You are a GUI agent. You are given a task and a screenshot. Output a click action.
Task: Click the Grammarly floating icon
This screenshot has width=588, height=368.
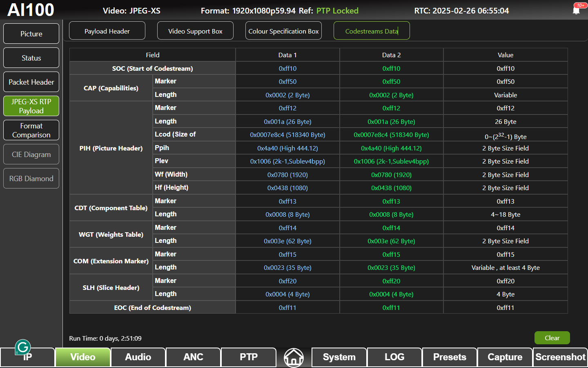coord(23,347)
